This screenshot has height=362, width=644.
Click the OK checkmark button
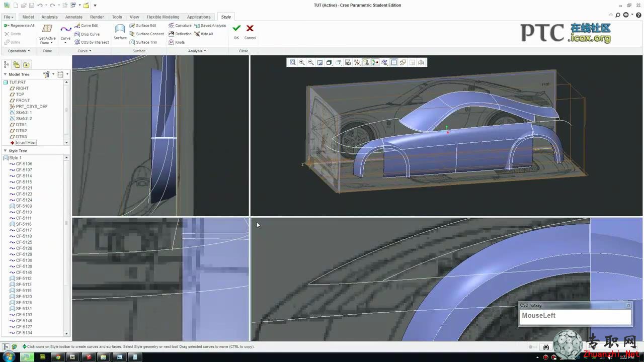click(x=236, y=32)
